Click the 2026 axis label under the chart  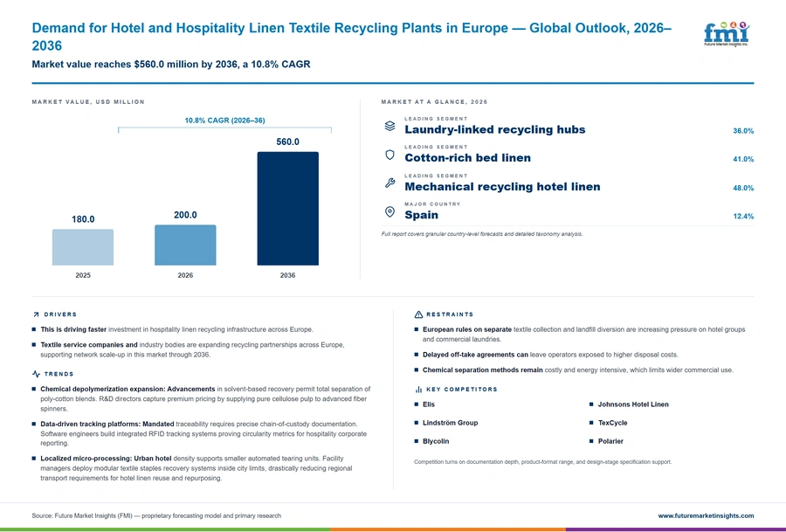pyautogui.click(x=185, y=275)
